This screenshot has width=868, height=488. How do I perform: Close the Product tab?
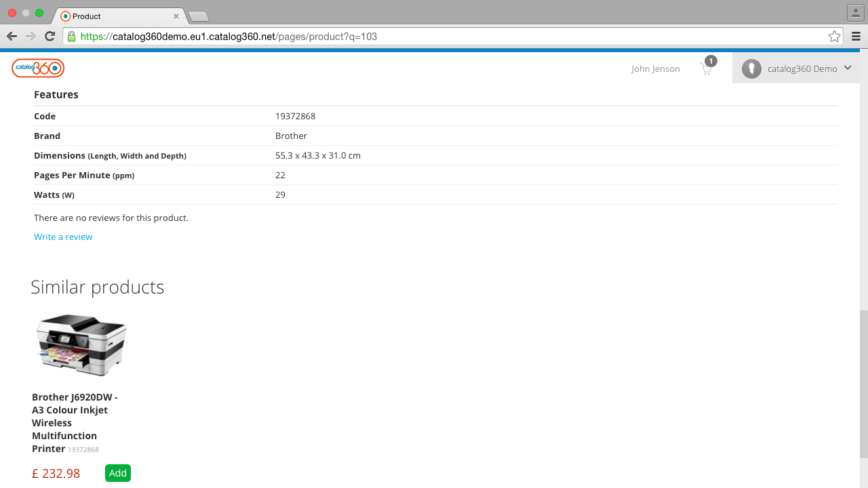click(x=176, y=16)
